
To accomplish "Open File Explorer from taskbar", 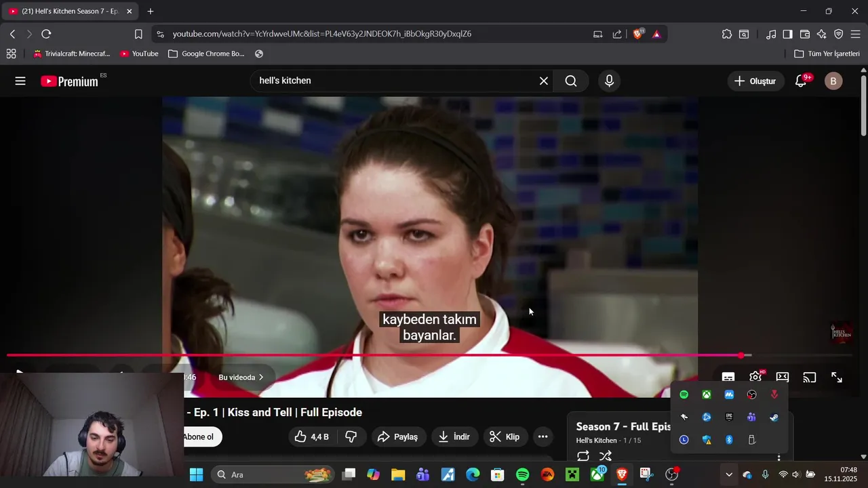I will 398,474.
